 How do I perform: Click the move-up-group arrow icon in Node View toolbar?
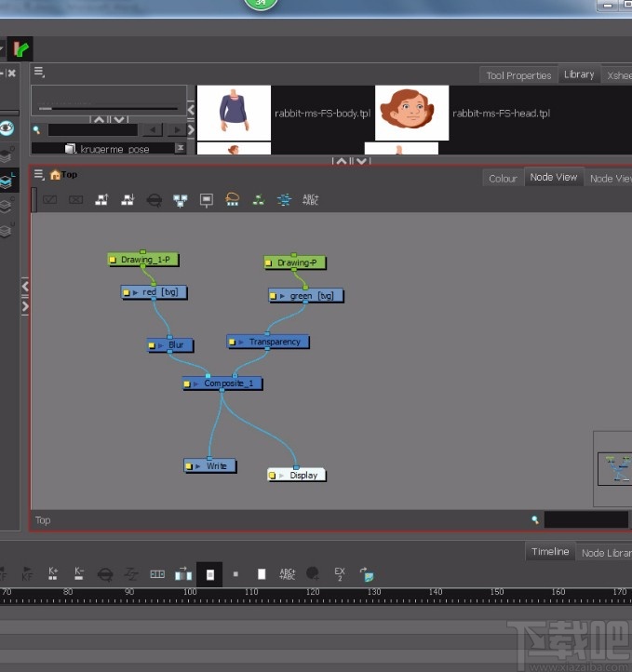point(101,200)
